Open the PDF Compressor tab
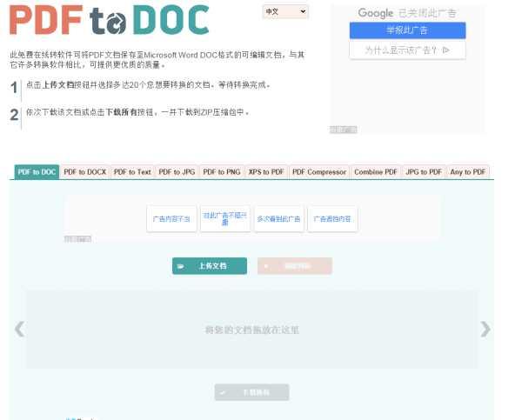The width and height of the screenshot is (522, 420). tap(319, 172)
